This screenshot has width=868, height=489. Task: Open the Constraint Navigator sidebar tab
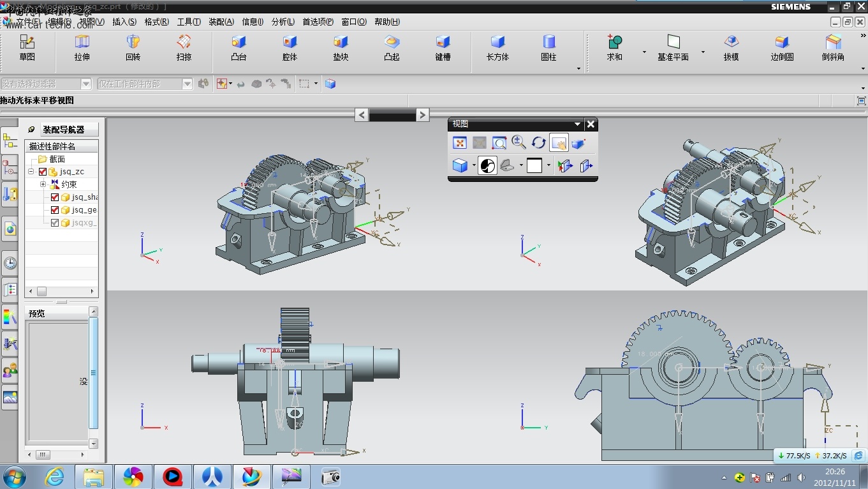[10, 168]
